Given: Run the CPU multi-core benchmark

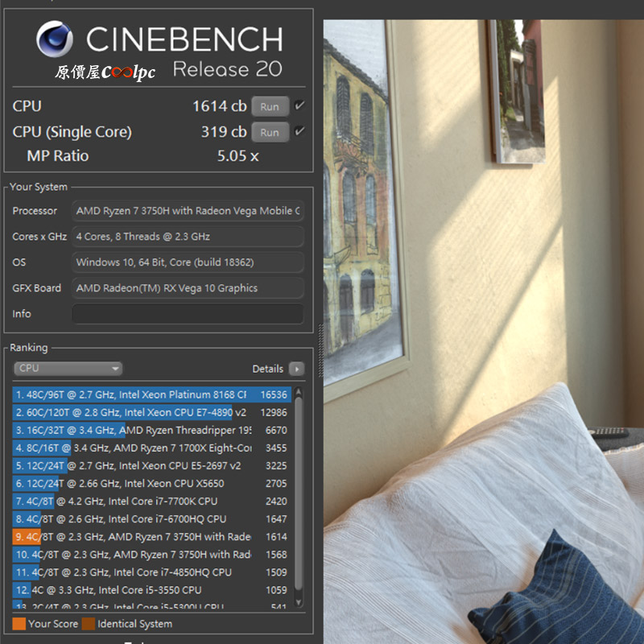Looking at the screenshot, I should [270, 106].
